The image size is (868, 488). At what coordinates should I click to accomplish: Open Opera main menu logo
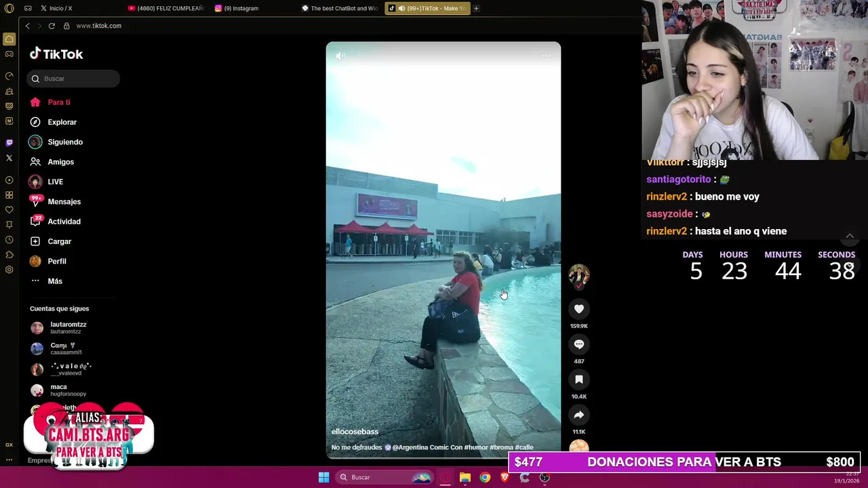point(9,8)
